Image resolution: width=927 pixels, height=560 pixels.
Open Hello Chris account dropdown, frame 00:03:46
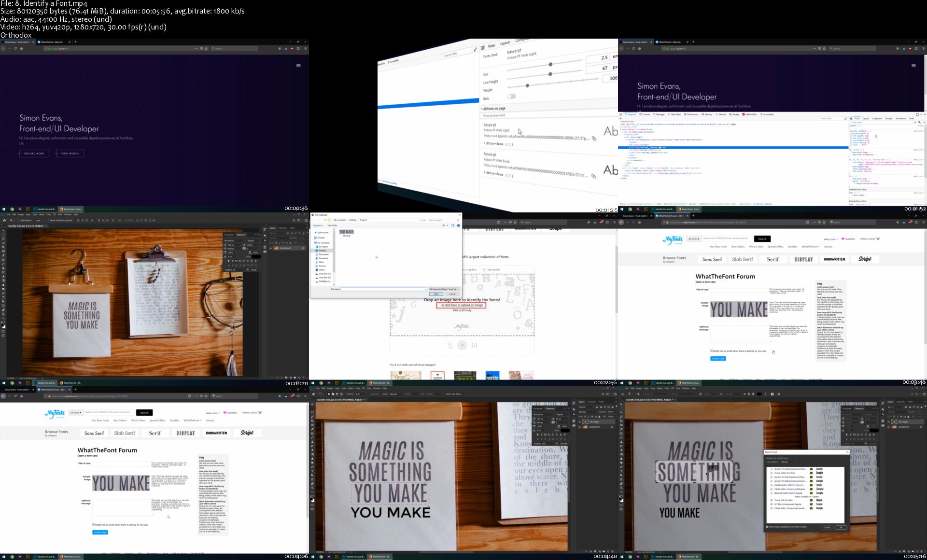pos(831,239)
